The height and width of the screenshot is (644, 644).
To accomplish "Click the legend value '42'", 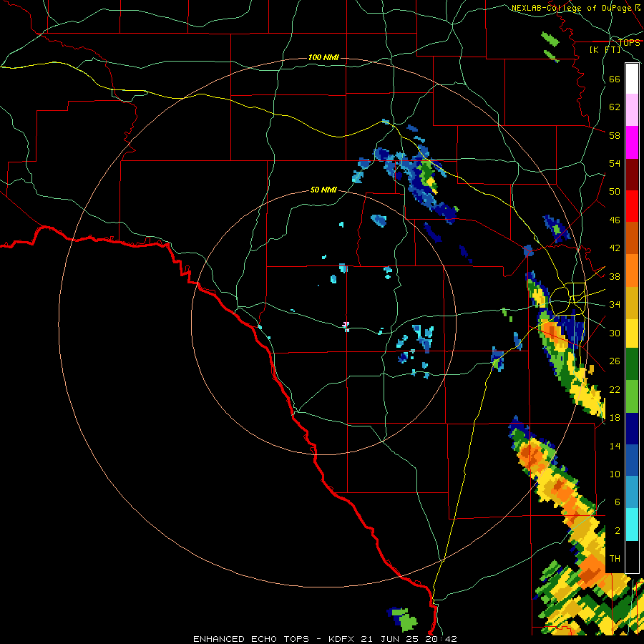I will [615, 248].
